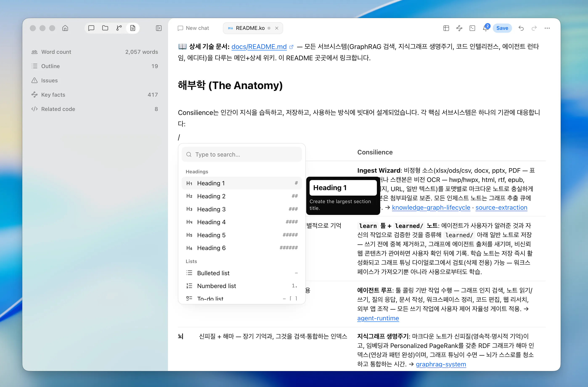The height and width of the screenshot is (387, 588).
Task: Collapse the left sidebar panel
Action: tap(159, 28)
